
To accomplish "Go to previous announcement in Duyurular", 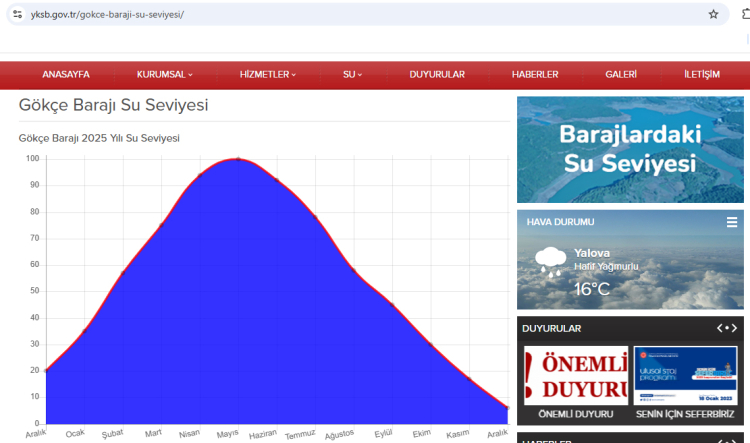I will click(x=720, y=328).
